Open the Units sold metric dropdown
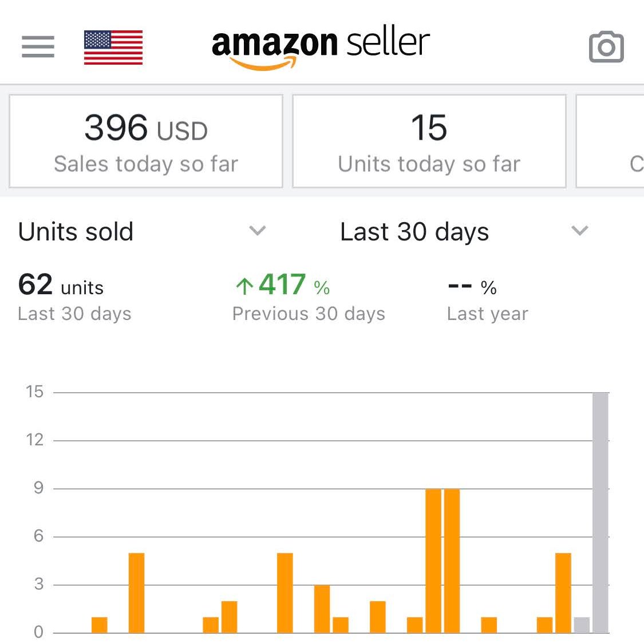644x644 pixels. tap(142, 231)
